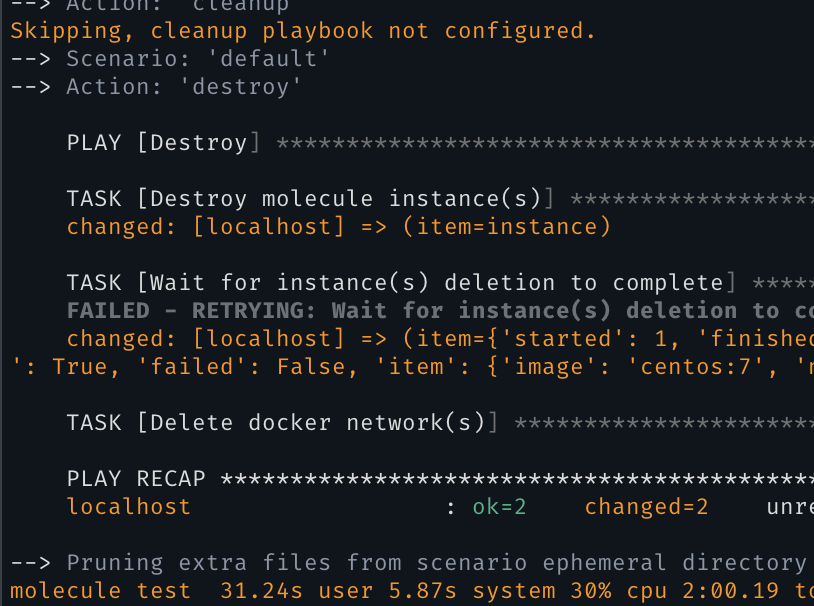
Task: Click the 'changed: [localhost] => (item=instance)' line
Action: pos(338,227)
